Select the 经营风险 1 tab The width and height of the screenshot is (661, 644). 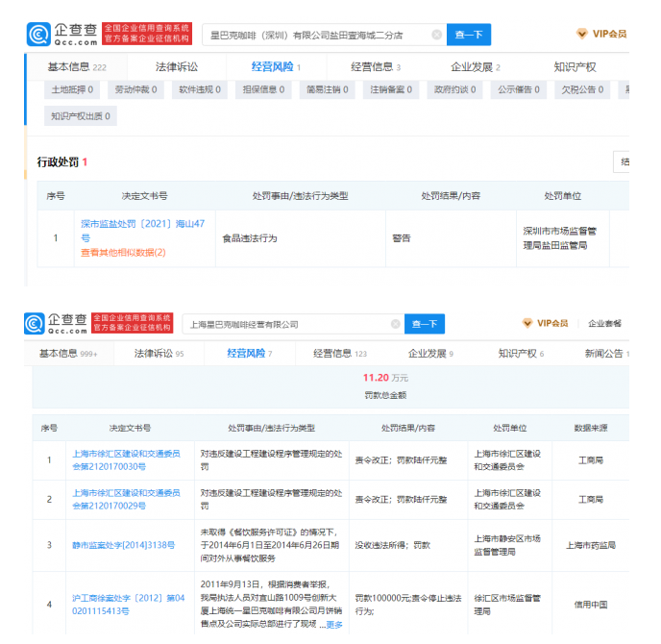click(x=276, y=67)
